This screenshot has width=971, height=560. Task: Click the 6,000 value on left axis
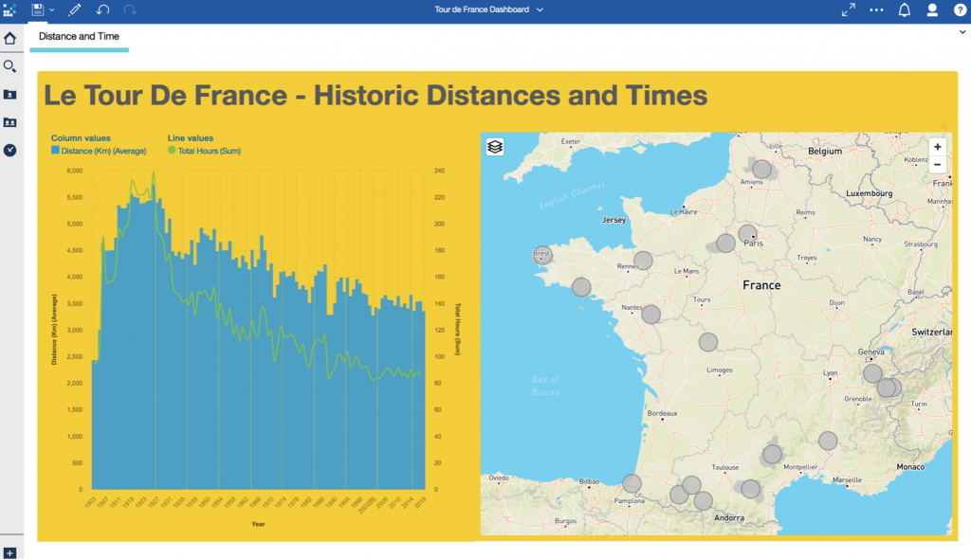pos(74,171)
